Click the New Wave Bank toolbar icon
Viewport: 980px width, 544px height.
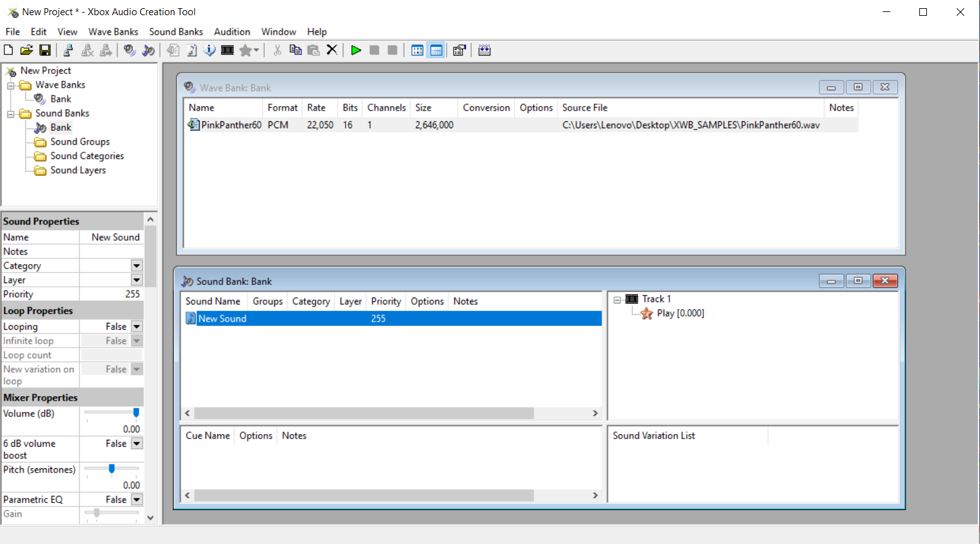coord(130,51)
